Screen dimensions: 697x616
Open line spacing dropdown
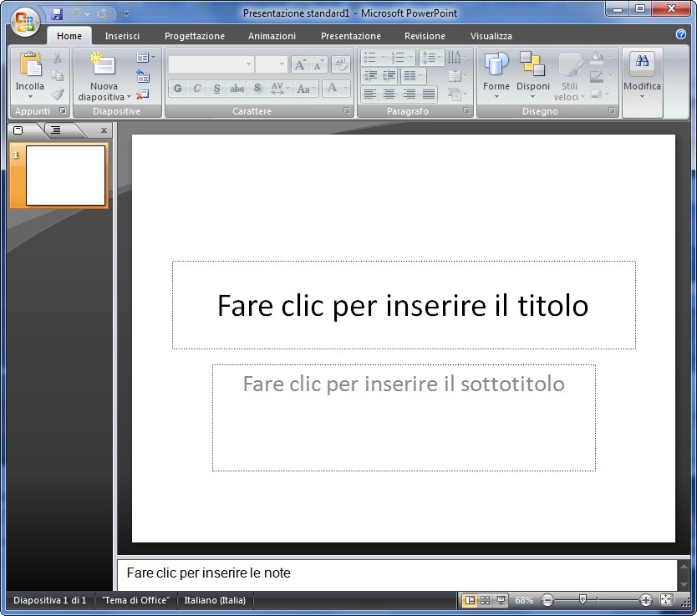431,58
